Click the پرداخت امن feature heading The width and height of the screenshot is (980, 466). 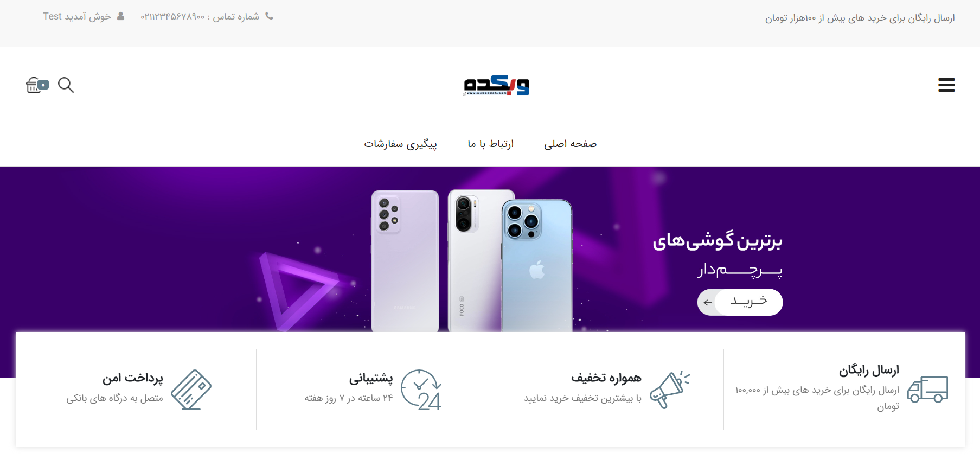(x=133, y=378)
